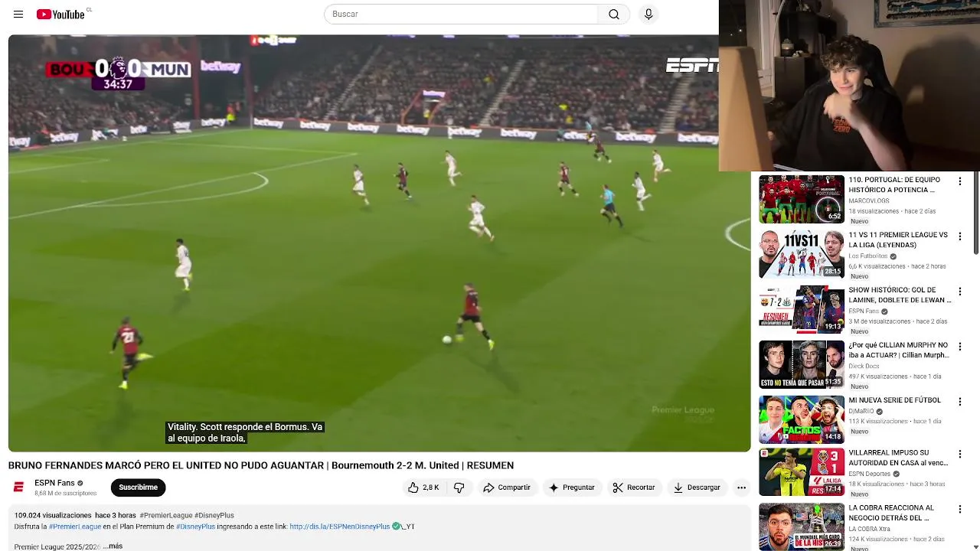The width and height of the screenshot is (980, 551).
Task: Expand the description with ...más
Action: coord(113,546)
